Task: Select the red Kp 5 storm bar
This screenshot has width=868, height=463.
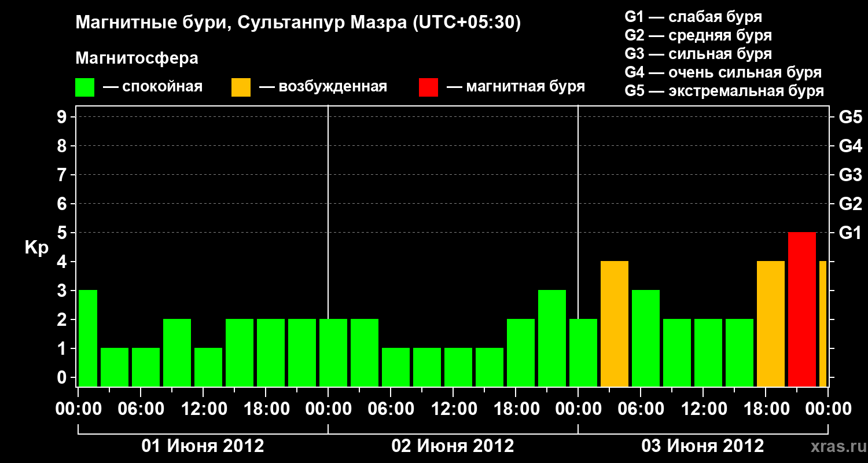Action: (802, 310)
